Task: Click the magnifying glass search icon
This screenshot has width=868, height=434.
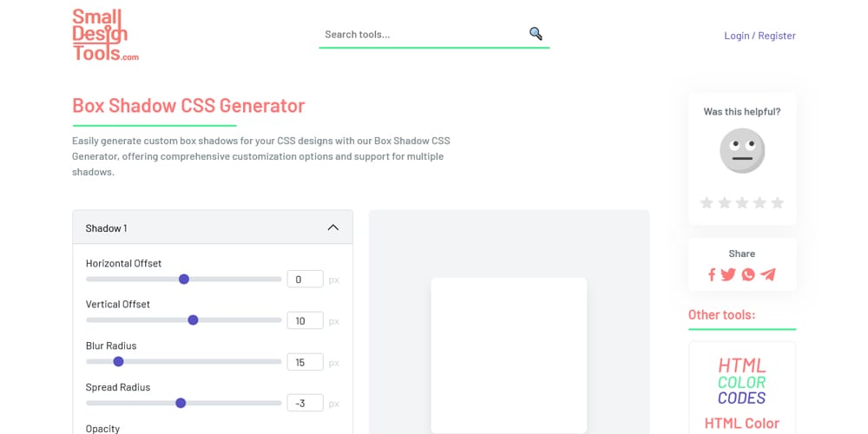Action: click(x=536, y=34)
